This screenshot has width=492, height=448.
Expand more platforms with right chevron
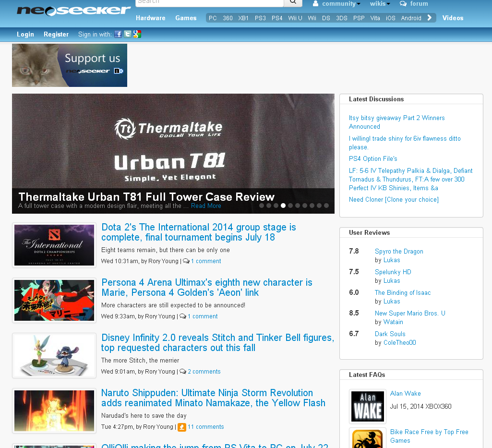click(x=430, y=18)
